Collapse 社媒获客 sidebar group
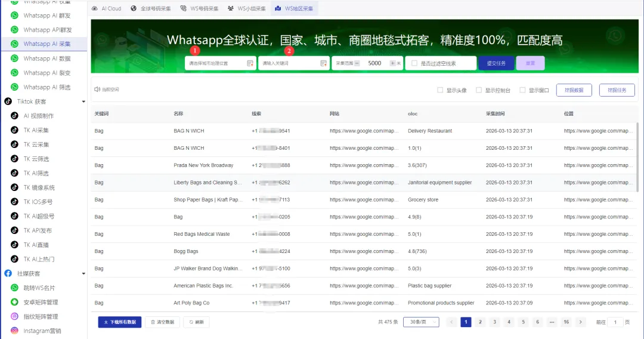This screenshot has width=644, height=339. coord(83,274)
